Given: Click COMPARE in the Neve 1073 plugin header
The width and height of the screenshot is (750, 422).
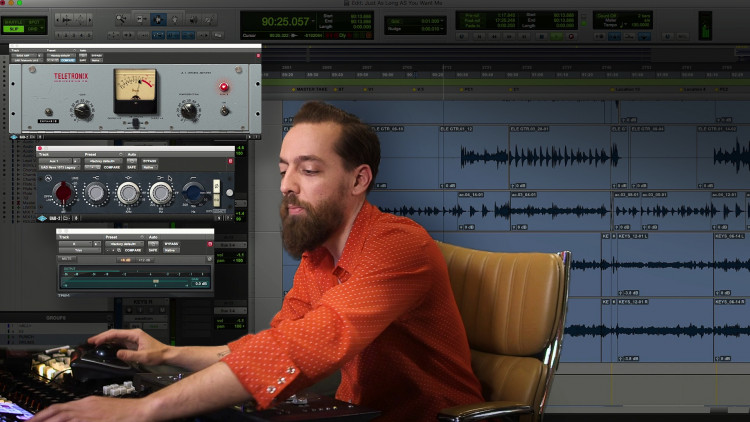Looking at the screenshot, I should click(112, 167).
